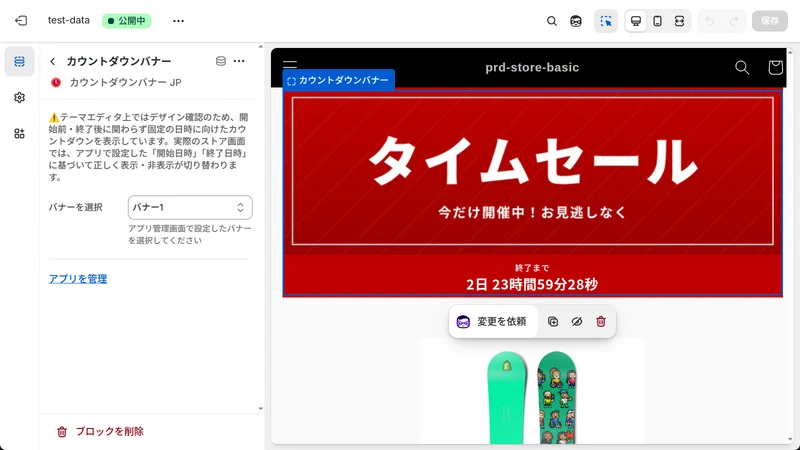Open the storefront hamburger menu
800x450 pixels.
[290, 64]
